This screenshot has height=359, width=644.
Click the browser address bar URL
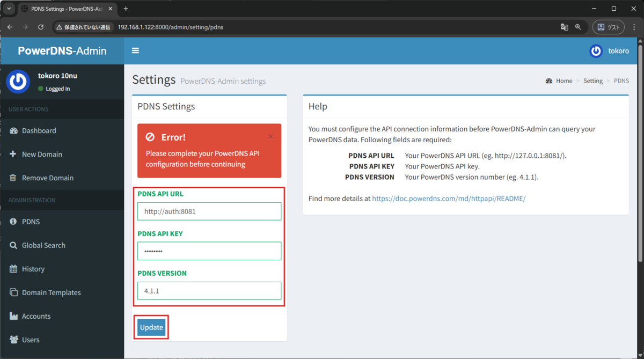(170, 27)
